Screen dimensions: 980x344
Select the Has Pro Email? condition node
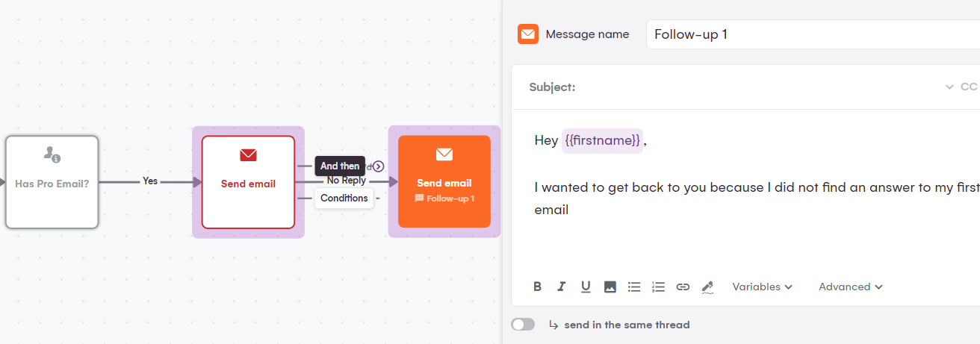pyautogui.click(x=52, y=182)
